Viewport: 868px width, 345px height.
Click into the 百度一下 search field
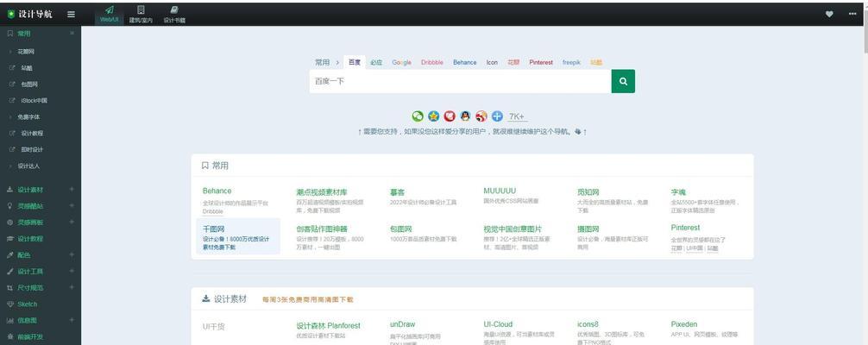click(x=460, y=81)
